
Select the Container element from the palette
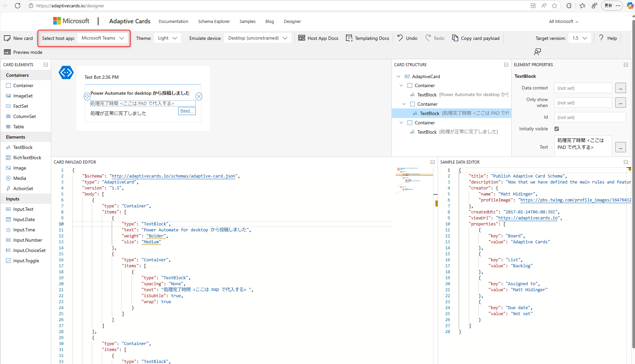click(26, 85)
